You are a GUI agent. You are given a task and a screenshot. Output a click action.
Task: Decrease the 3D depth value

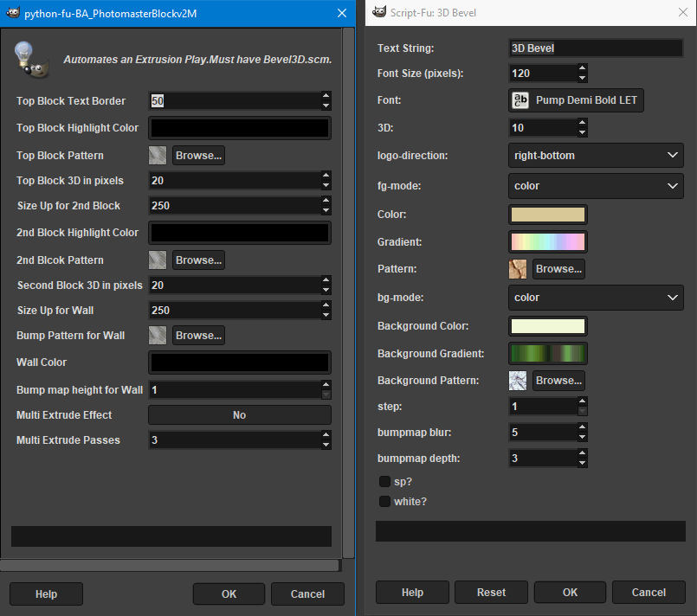[582, 132]
